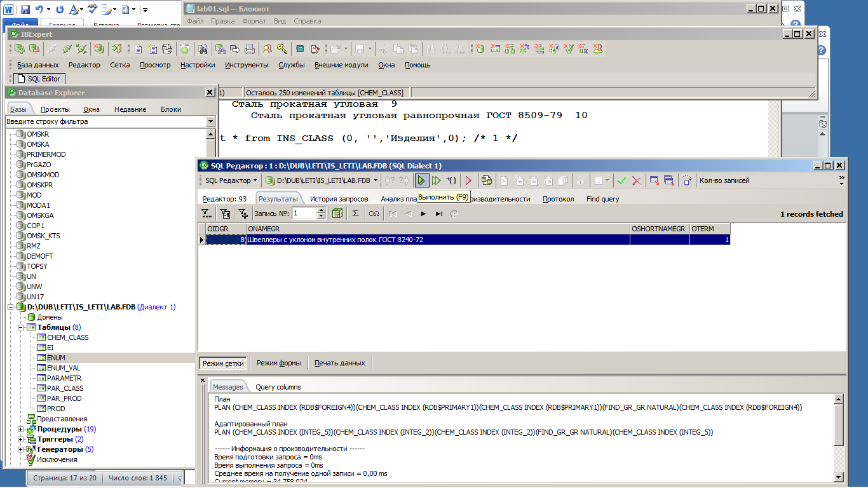This screenshot has height=488, width=868.
Task: Open the Инструменты menu
Action: click(247, 65)
